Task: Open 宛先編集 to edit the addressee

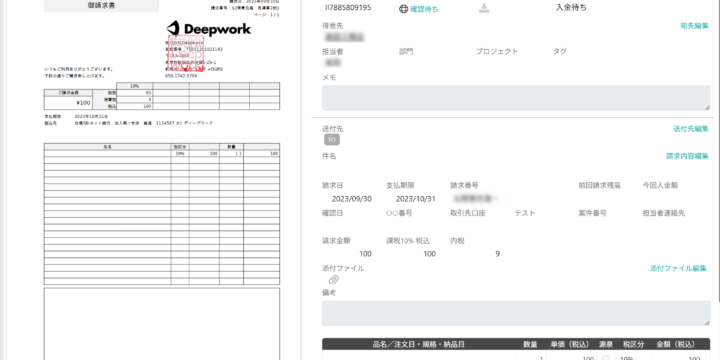Action: (694, 26)
